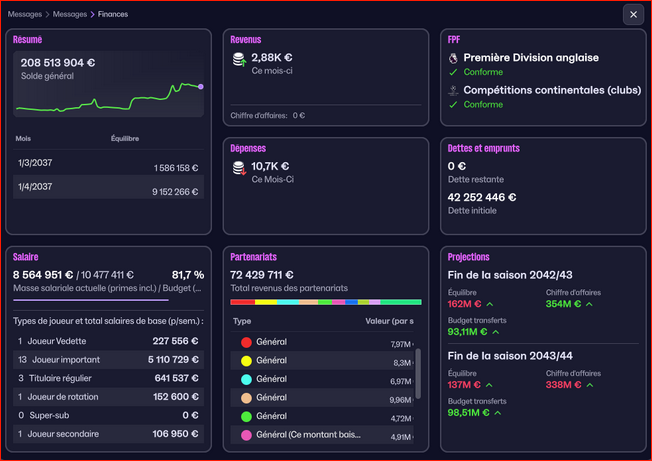Open the first Messages breadcrumb
Image resolution: width=652 pixels, height=461 pixels.
tap(22, 15)
